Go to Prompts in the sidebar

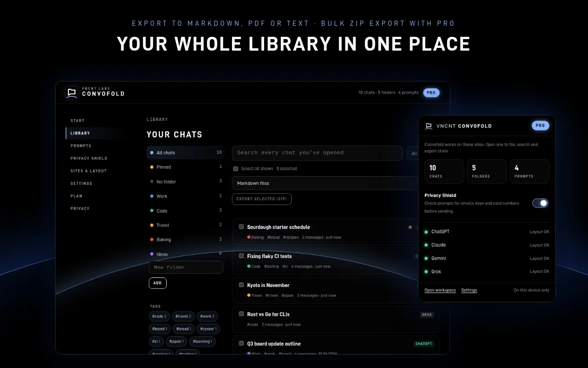[x=81, y=146]
